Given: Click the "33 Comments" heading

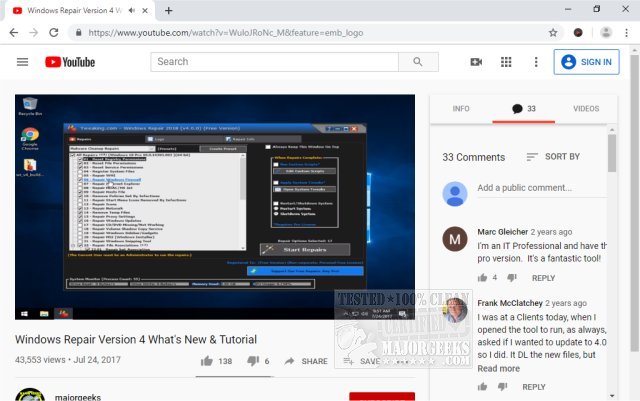Looking at the screenshot, I should pyautogui.click(x=473, y=157).
